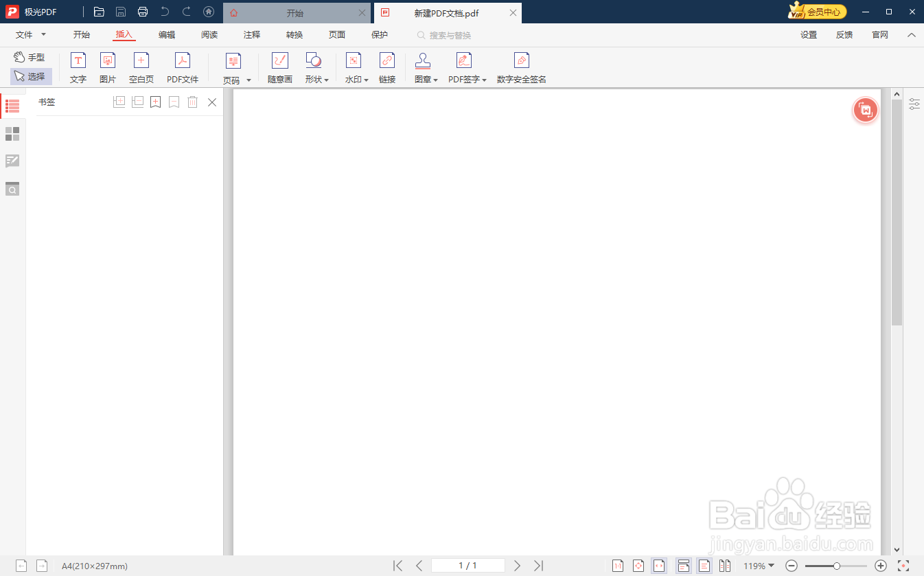Toggle the bookmarks panel sidebar icon

tap(12, 106)
